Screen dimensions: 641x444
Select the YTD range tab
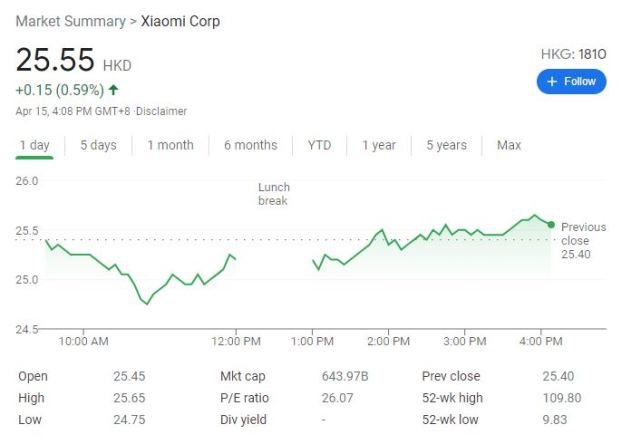click(x=319, y=145)
